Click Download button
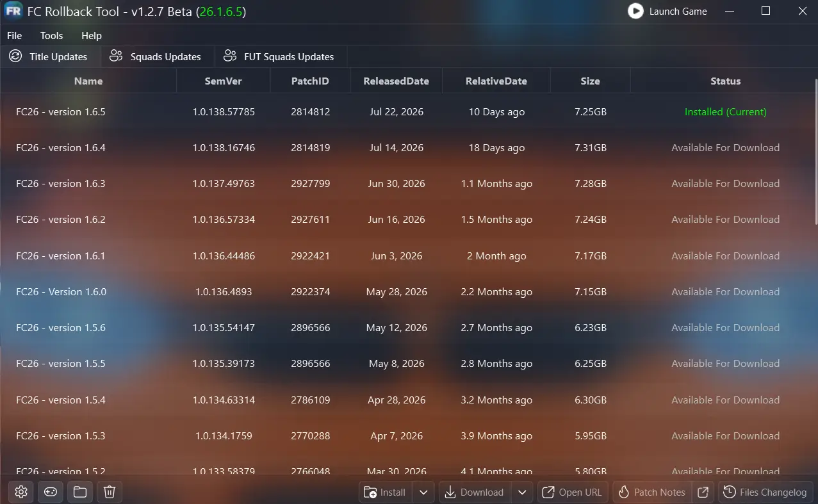The height and width of the screenshot is (504, 818). (474, 492)
